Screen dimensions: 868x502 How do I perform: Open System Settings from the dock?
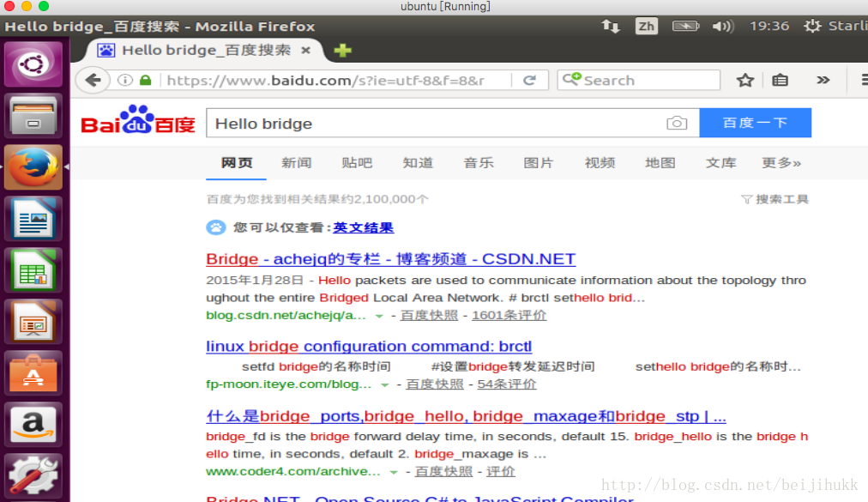33,475
